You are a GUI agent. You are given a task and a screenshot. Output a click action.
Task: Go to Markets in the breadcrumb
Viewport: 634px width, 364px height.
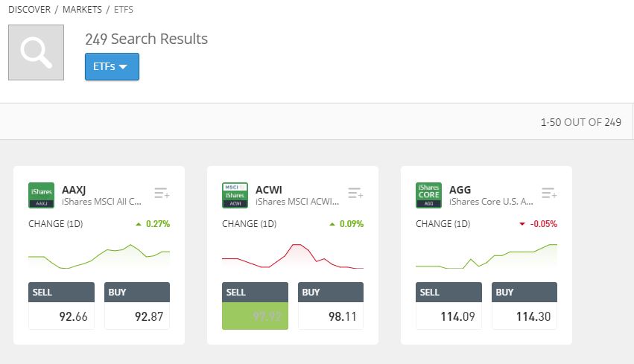[x=82, y=9]
